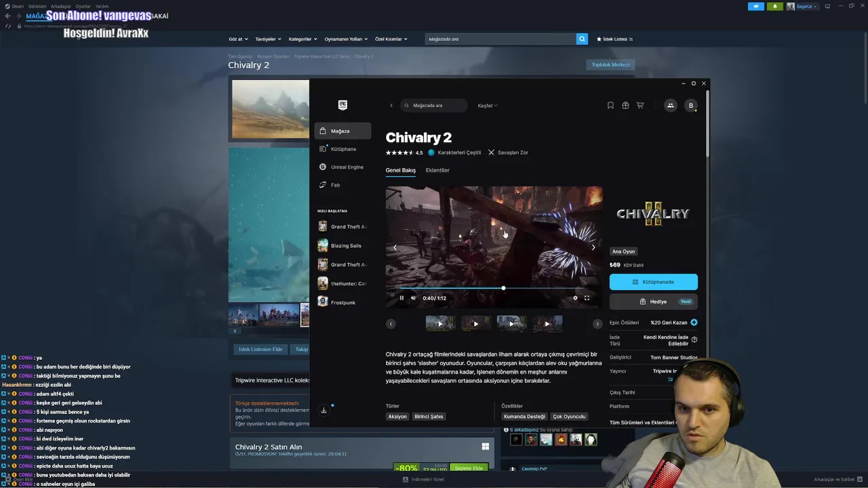Launch theHunter from quick launch

coord(342,283)
